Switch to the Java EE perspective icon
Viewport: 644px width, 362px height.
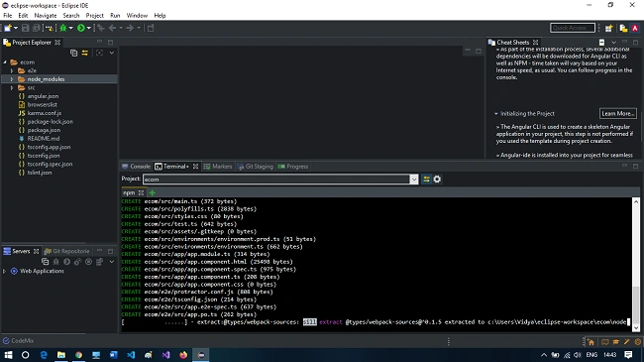point(623,28)
